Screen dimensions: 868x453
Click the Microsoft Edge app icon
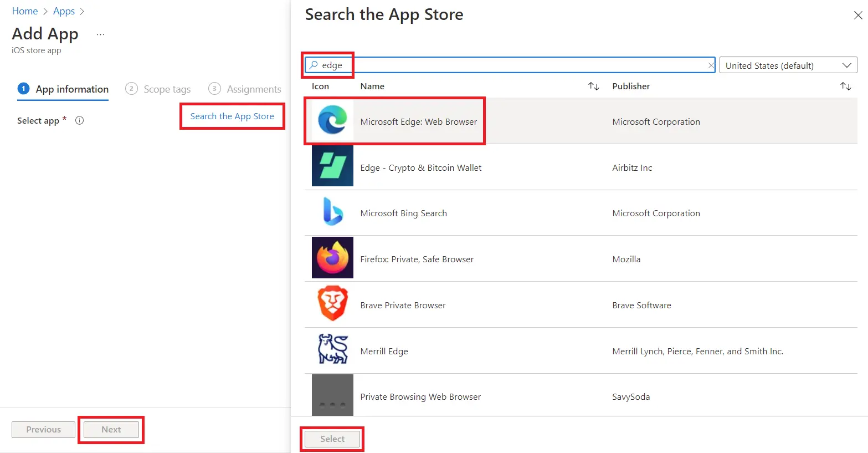coord(332,121)
